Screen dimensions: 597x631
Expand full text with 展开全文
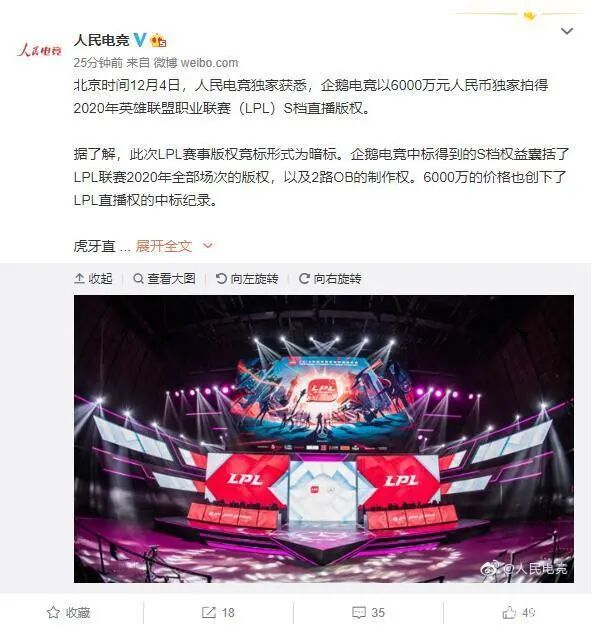click(x=164, y=246)
